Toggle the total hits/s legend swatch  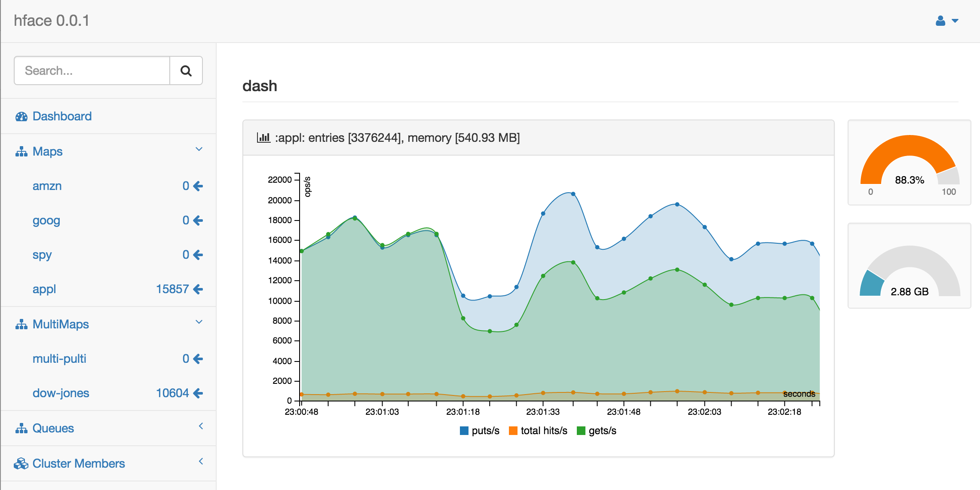click(x=513, y=431)
